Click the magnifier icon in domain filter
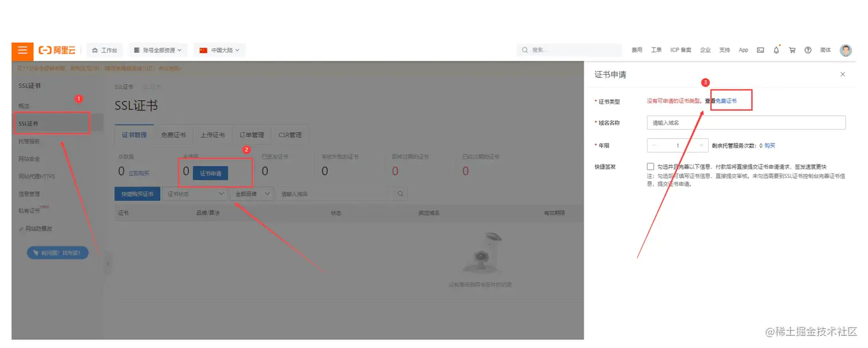 [x=400, y=194]
